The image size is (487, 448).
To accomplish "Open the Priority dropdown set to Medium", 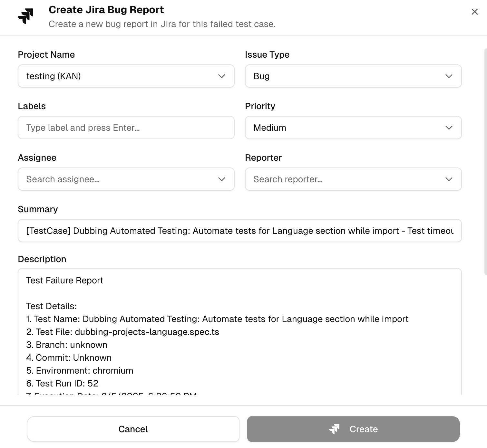I will point(353,128).
